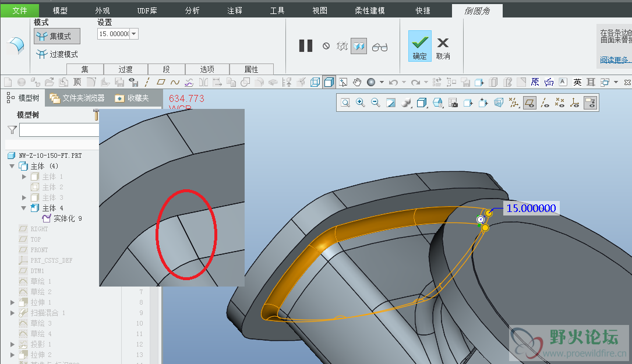Collapse the 主体 (4) tree node
The image size is (632, 364).
coord(12,166)
